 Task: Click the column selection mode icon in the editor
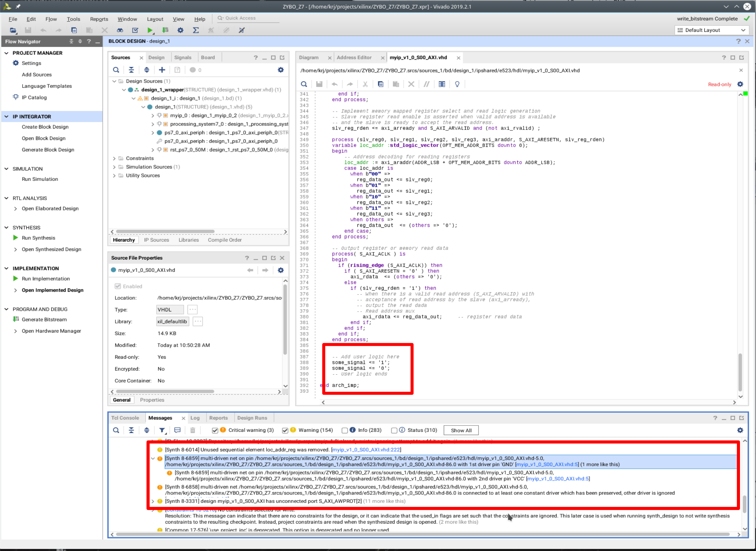click(x=442, y=84)
